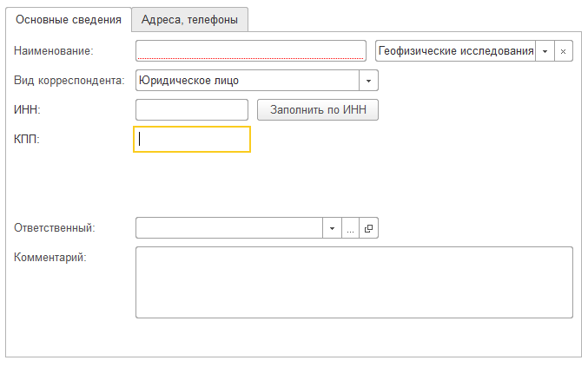Click the Наименование: label
This screenshot has width=588, height=367.
(x=54, y=50)
